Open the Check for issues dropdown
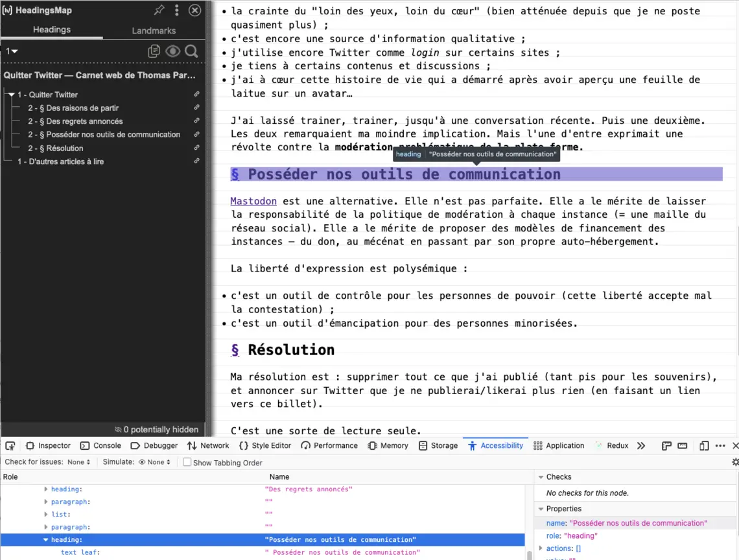Image resolution: width=739 pixels, height=560 pixels. [79, 462]
